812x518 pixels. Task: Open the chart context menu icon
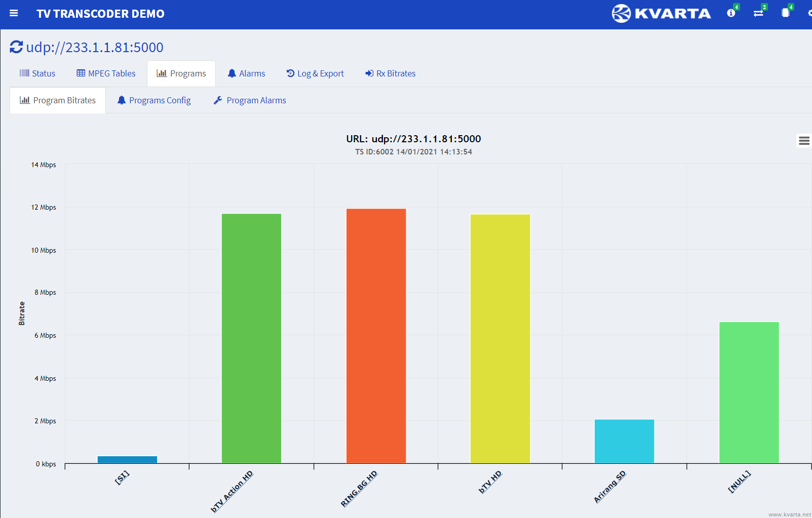click(x=804, y=141)
